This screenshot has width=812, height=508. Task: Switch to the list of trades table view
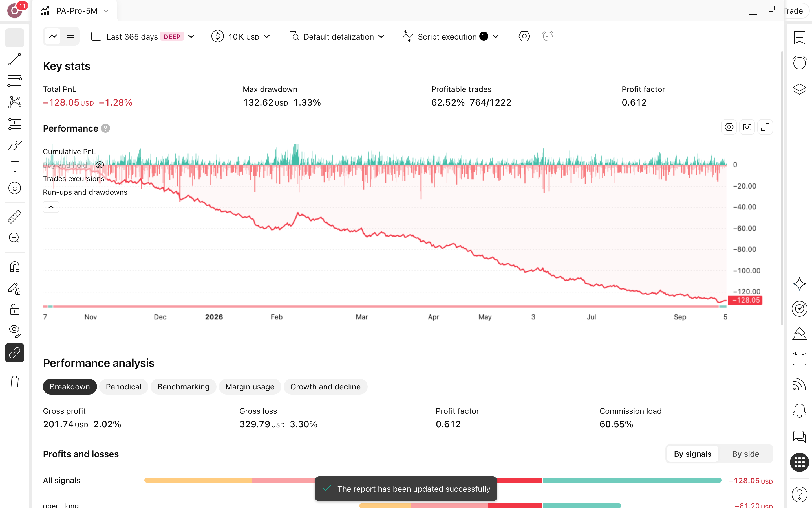coord(70,36)
